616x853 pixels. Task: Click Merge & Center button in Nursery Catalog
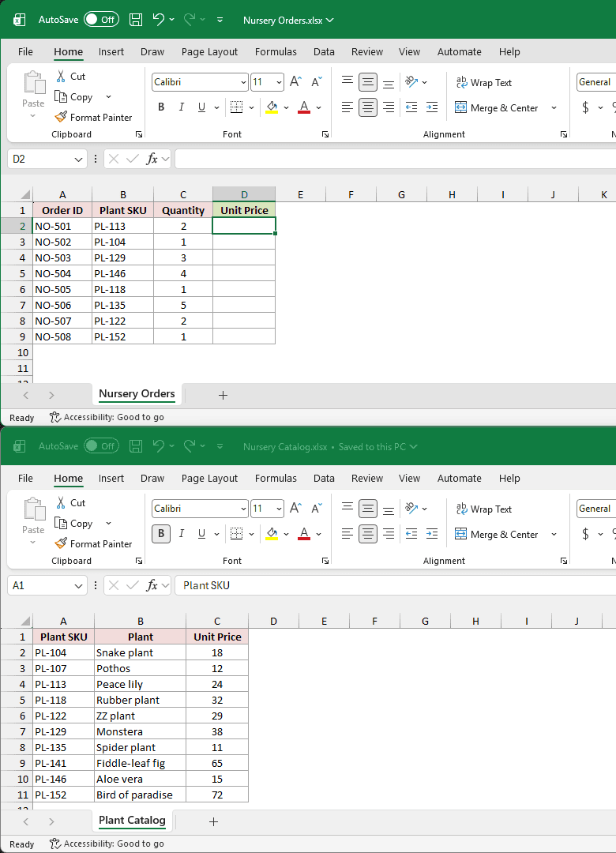(x=497, y=534)
